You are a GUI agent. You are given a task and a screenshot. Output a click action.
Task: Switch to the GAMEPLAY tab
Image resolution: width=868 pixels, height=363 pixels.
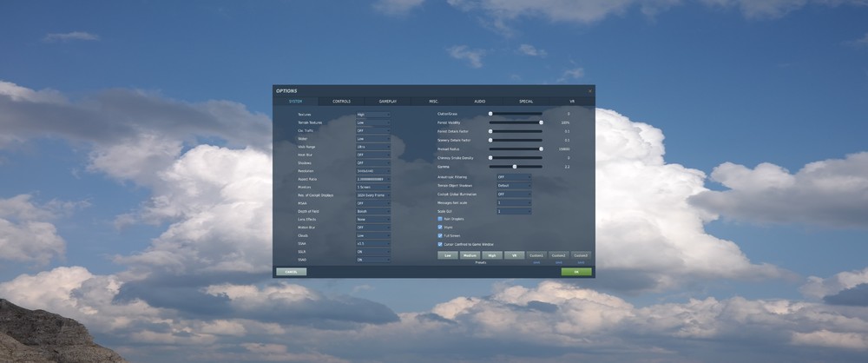387,102
